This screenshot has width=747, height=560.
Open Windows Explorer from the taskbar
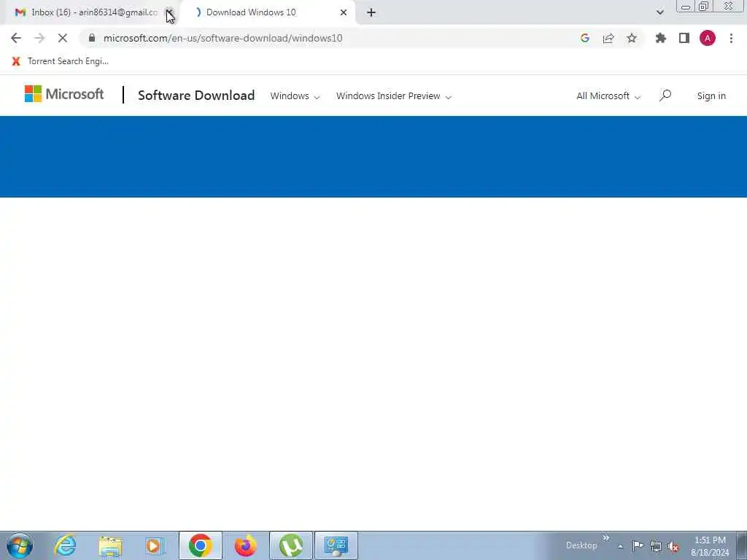111,545
